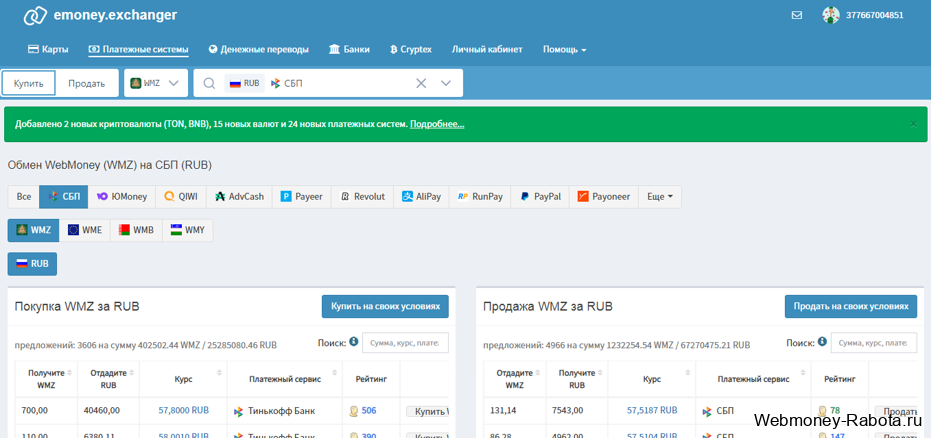Open the Платежные системы menu item
The width and height of the screenshot is (931, 438).
pyautogui.click(x=138, y=49)
